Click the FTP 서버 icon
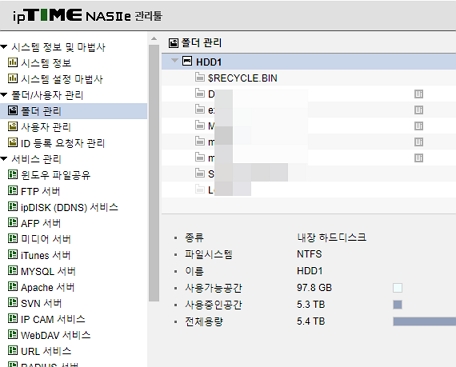 click(13, 191)
